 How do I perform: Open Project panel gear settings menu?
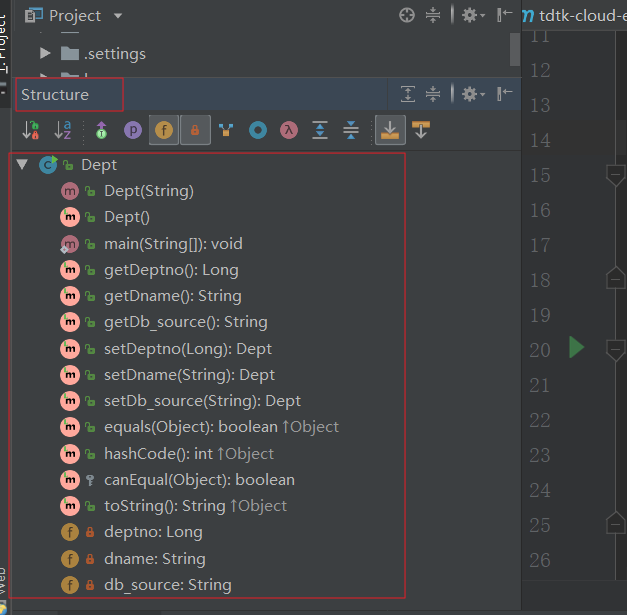coord(473,16)
